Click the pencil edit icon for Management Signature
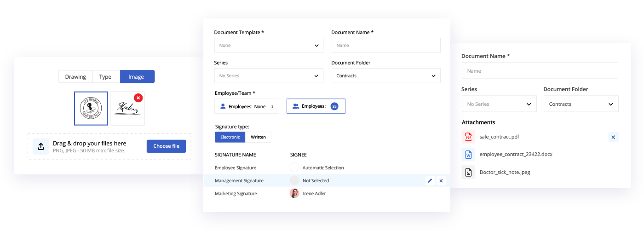 coord(430,181)
